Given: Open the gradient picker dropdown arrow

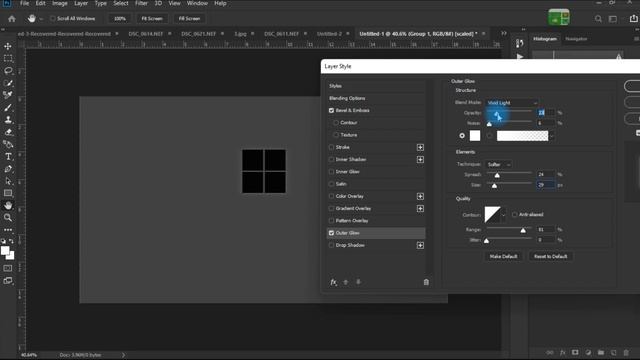Looking at the screenshot, I should [x=551, y=136].
